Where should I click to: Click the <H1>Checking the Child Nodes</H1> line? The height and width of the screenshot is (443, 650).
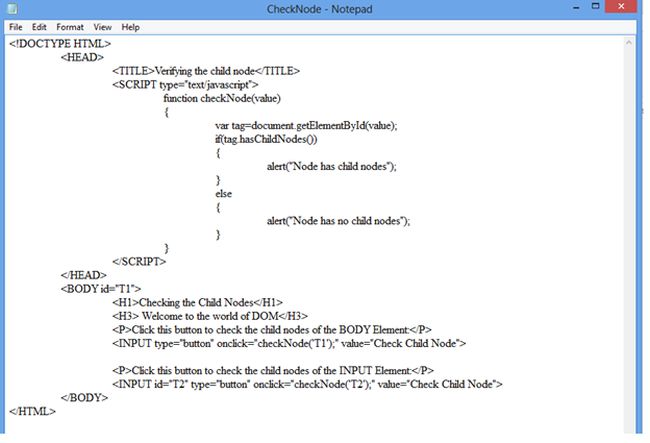point(198,303)
